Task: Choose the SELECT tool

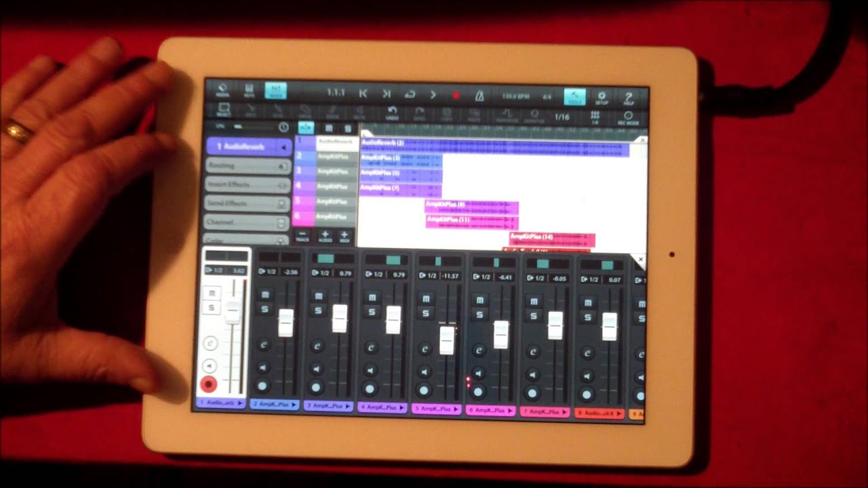Action: 223,109
